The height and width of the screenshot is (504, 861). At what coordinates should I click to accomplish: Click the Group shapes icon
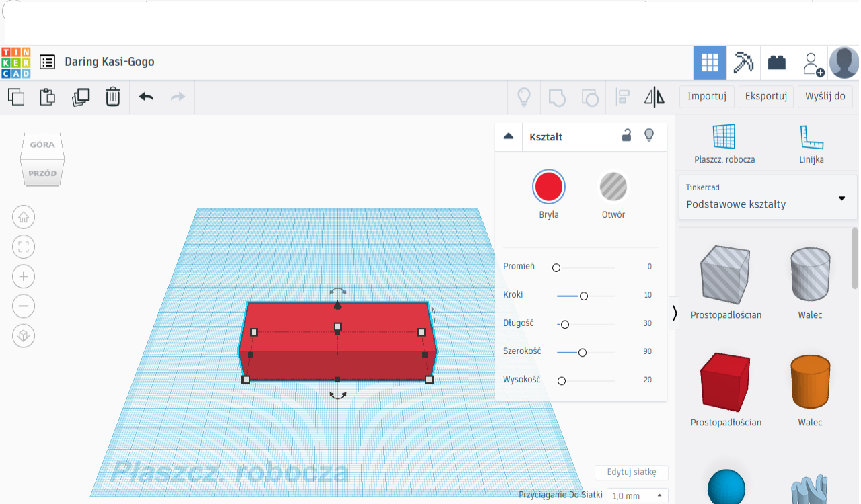[557, 97]
